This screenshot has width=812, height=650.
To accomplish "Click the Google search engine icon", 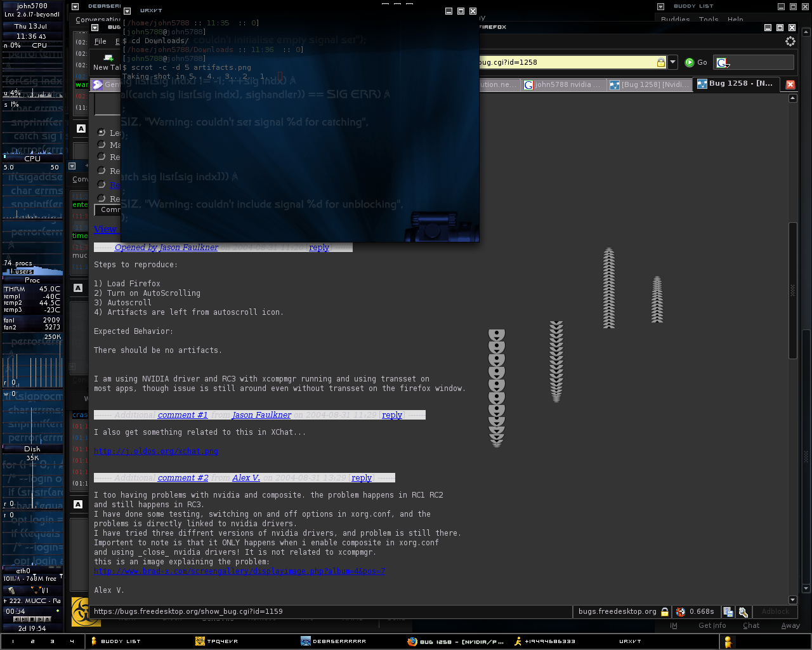I will [x=722, y=62].
